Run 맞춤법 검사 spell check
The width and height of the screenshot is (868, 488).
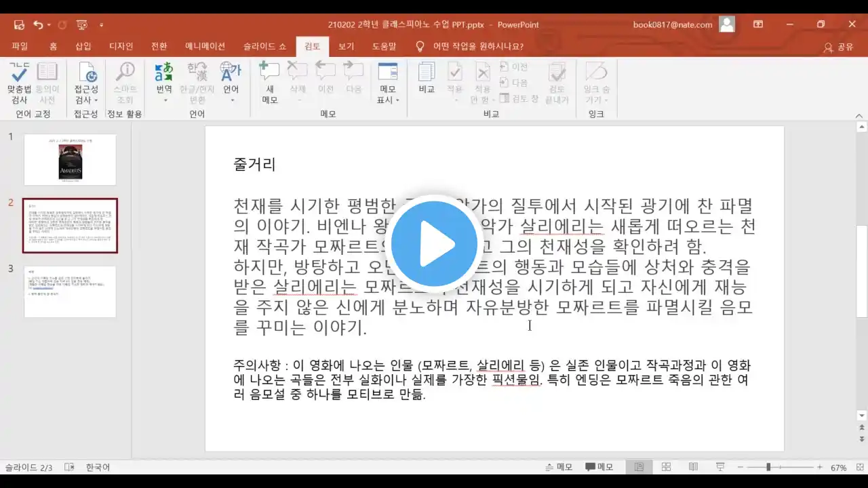pos(20,83)
